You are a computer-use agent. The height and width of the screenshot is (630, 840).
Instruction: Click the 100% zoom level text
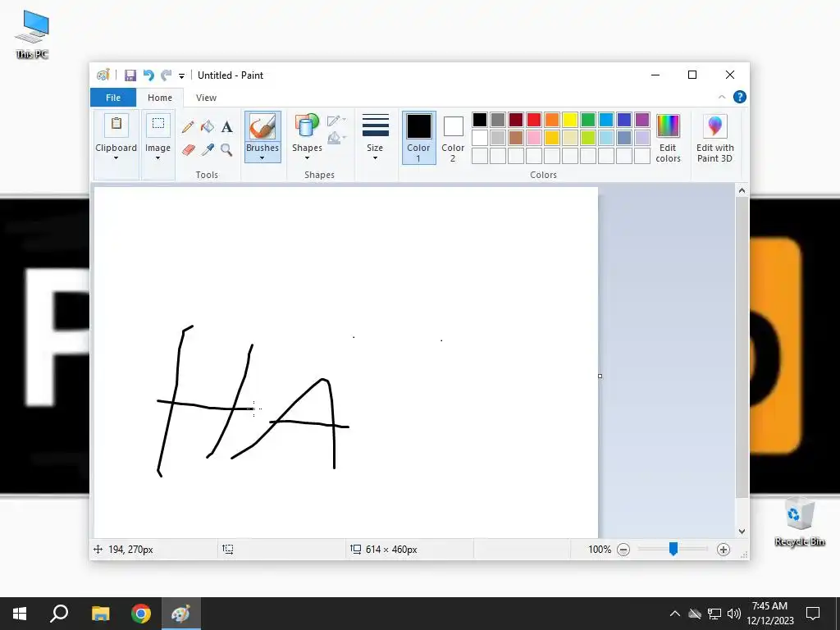pos(600,550)
